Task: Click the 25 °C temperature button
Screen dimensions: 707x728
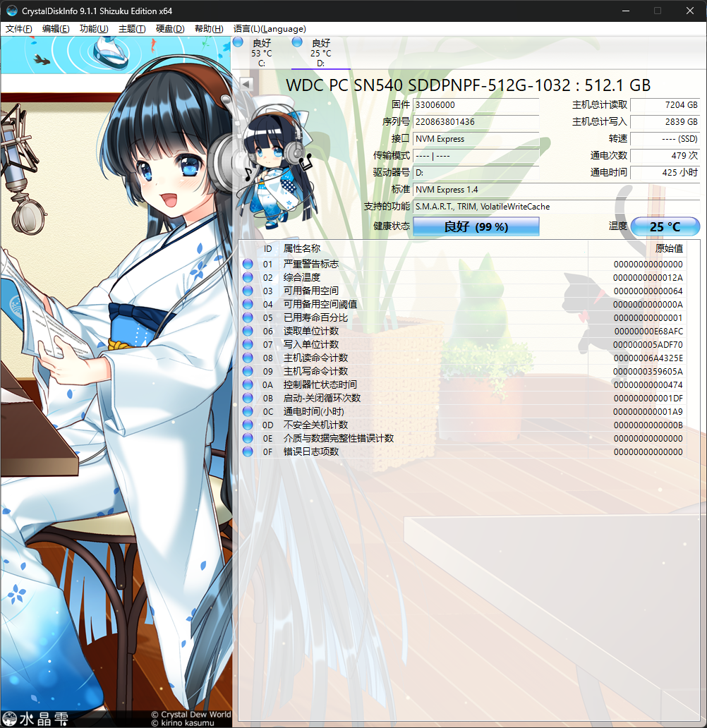Action: pos(665,227)
